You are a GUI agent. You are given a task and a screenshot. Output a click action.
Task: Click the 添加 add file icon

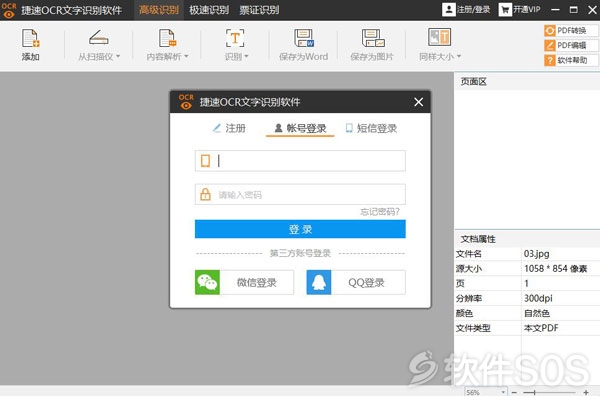(31, 38)
